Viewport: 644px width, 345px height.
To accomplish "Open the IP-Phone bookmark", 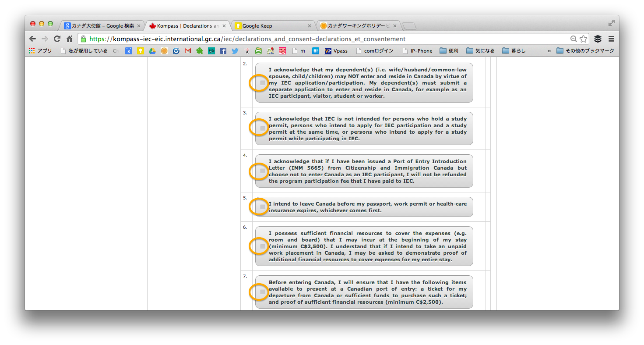I will click(417, 51).
